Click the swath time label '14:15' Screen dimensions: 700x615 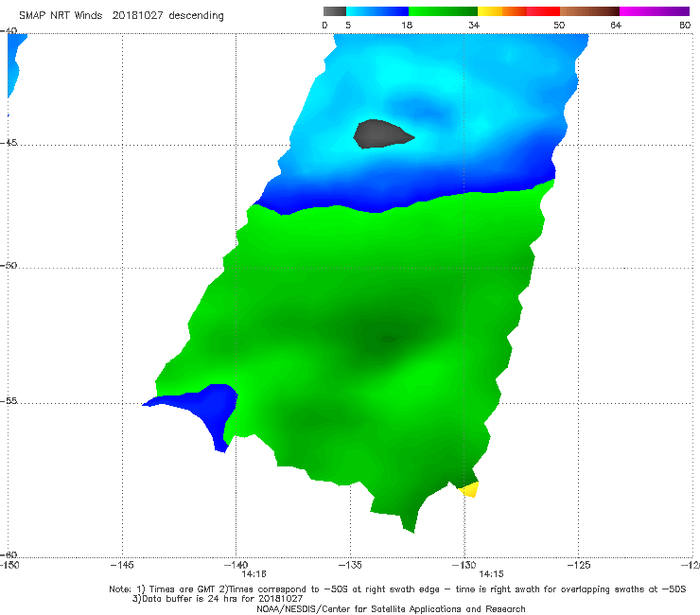coord(491,574)
